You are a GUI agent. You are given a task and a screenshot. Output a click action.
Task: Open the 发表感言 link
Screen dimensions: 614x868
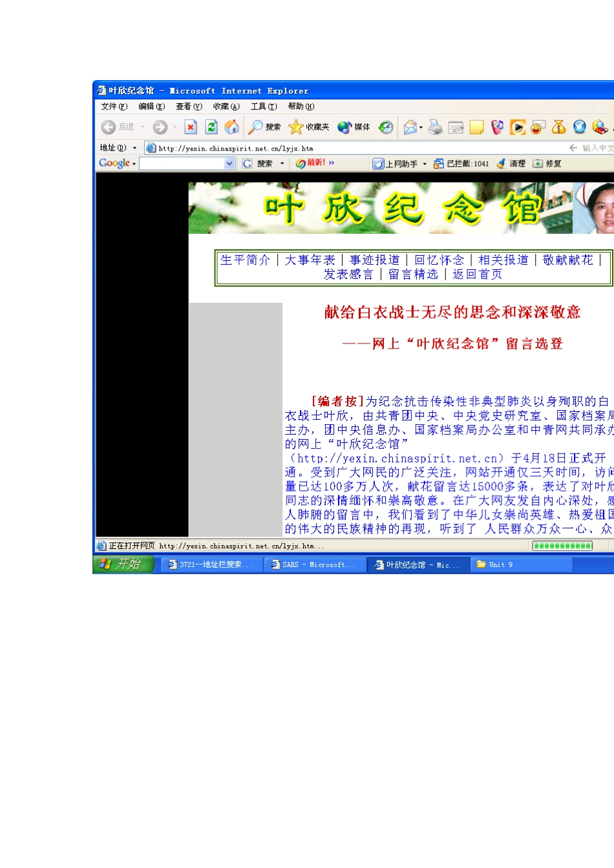click(x=348, y=274)
